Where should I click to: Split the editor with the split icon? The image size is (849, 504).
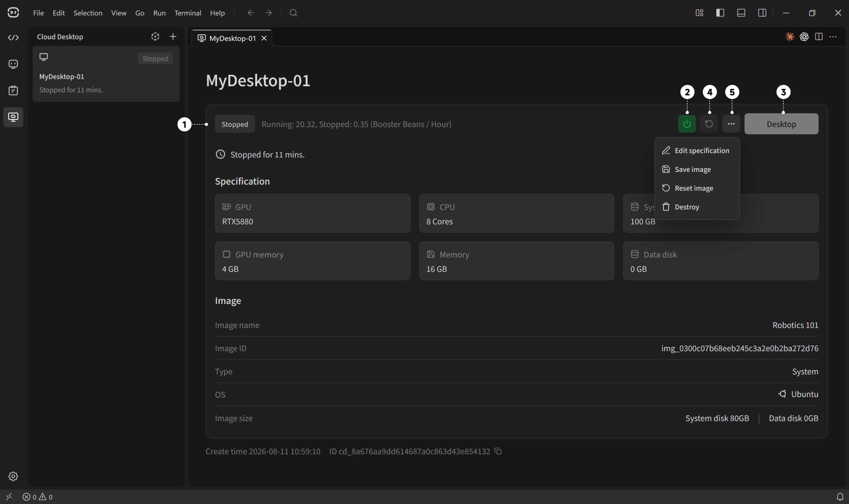818,36
